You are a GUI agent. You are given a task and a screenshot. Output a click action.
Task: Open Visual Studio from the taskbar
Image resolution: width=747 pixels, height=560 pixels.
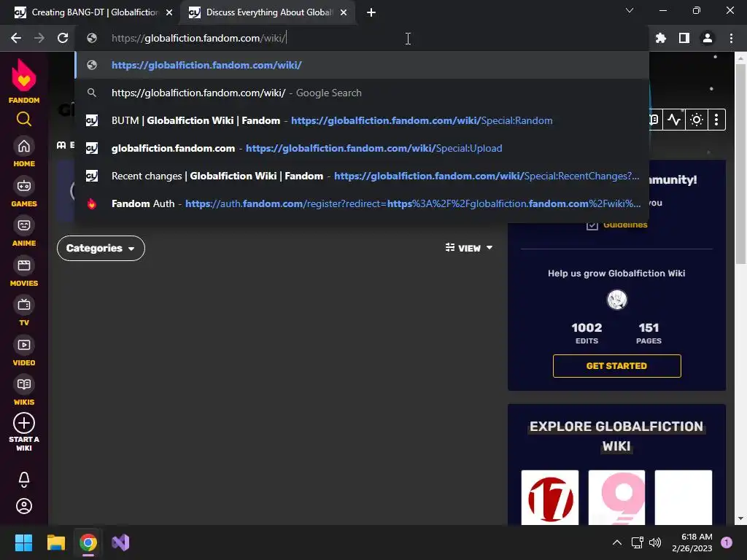[x=120, y=542]
